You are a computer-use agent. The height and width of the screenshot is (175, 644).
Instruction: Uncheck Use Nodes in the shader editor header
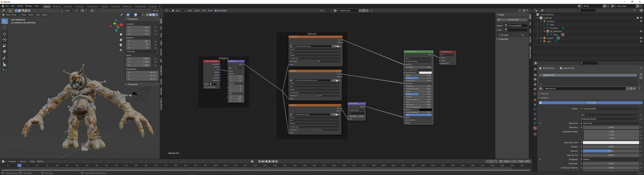tap(216, 11)
